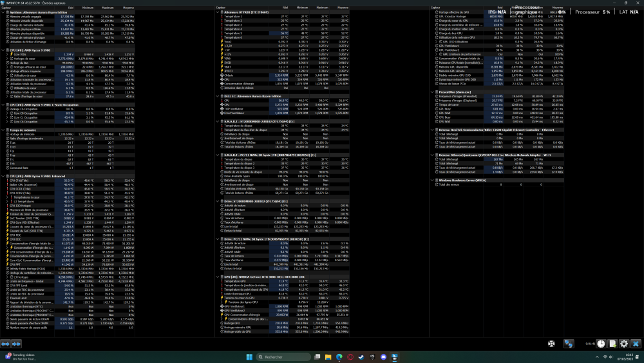Screen dimensions: 644x363
Task: Open the Windows Start menu
Action: click(249, 357)
